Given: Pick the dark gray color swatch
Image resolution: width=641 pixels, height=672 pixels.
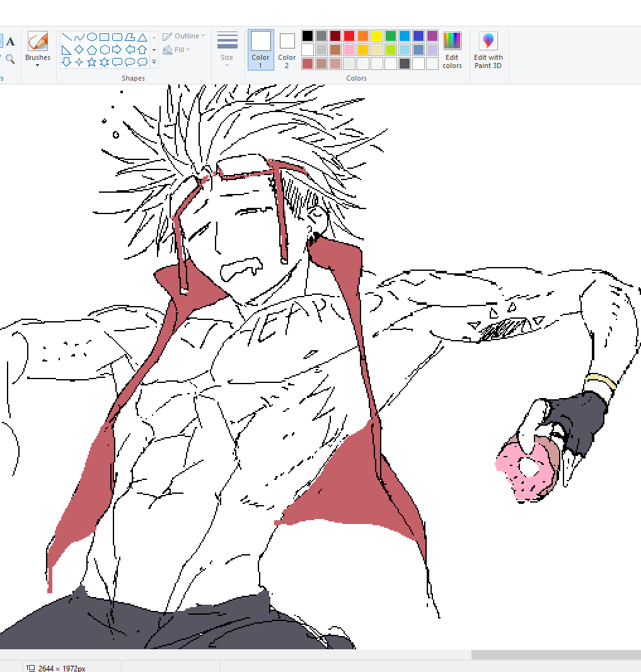Looking at the screenshot, I should point(321,36).
